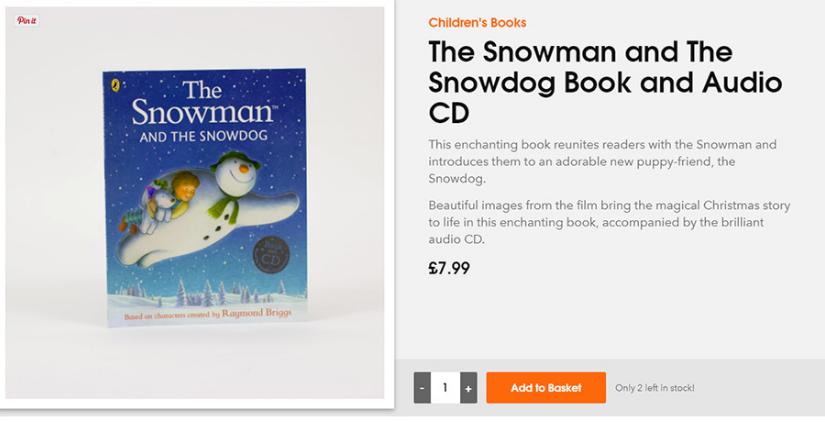Click the 'Beautiful images from the film' paragraph
The image size is (825, 422).
pyautogui.click(x=609, y=222)
